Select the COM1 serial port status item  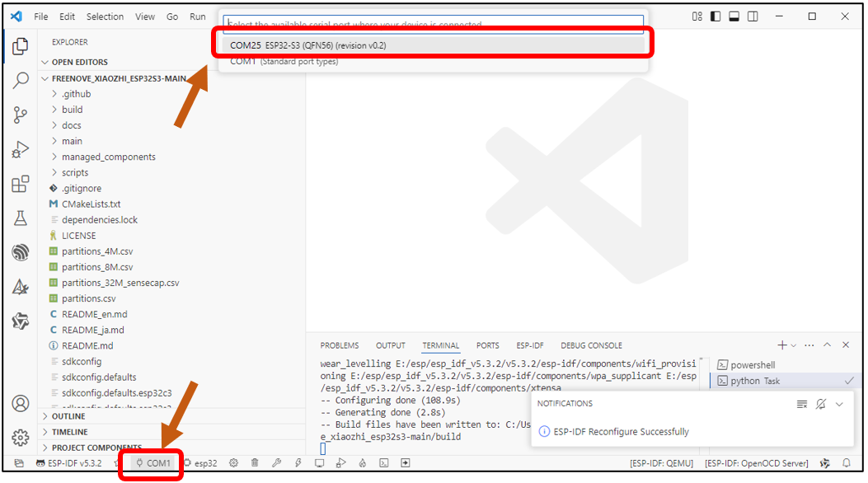[x=153, y=463]
